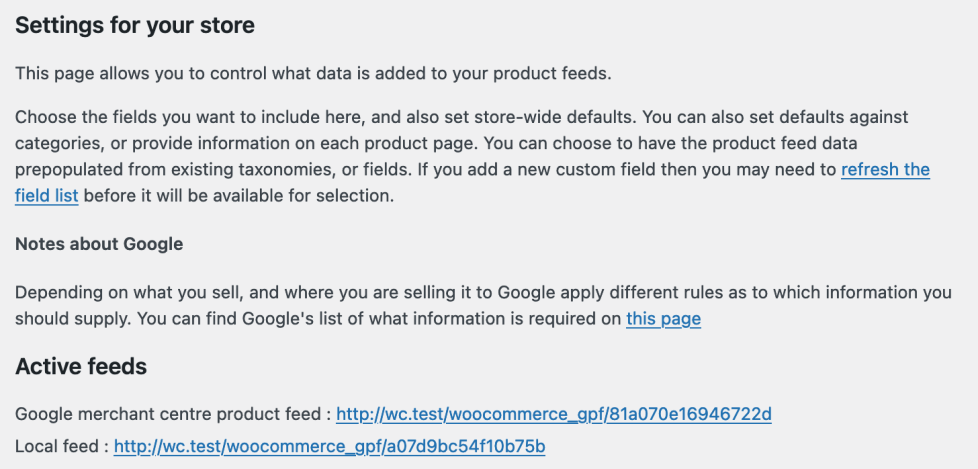The image size is (978, 469).
Task: Click the "Notes about Google" subheading
Action: click(99, 244)
